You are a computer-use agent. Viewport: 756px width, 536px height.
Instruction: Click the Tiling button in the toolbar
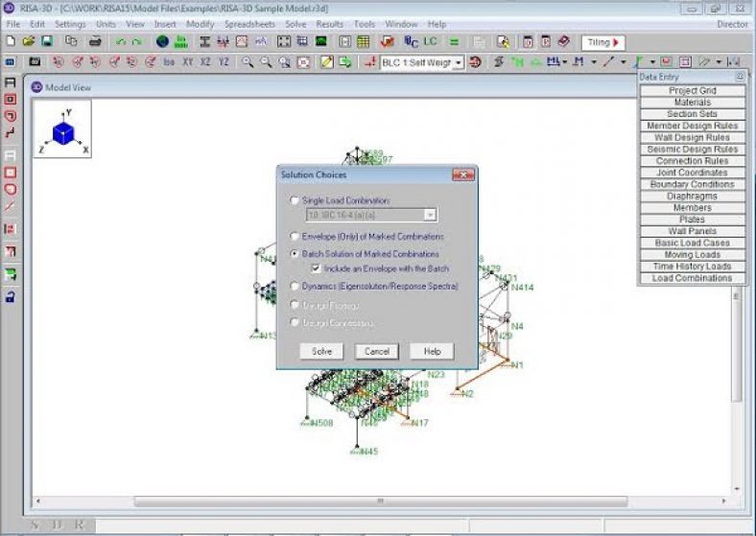click(603, 42)
